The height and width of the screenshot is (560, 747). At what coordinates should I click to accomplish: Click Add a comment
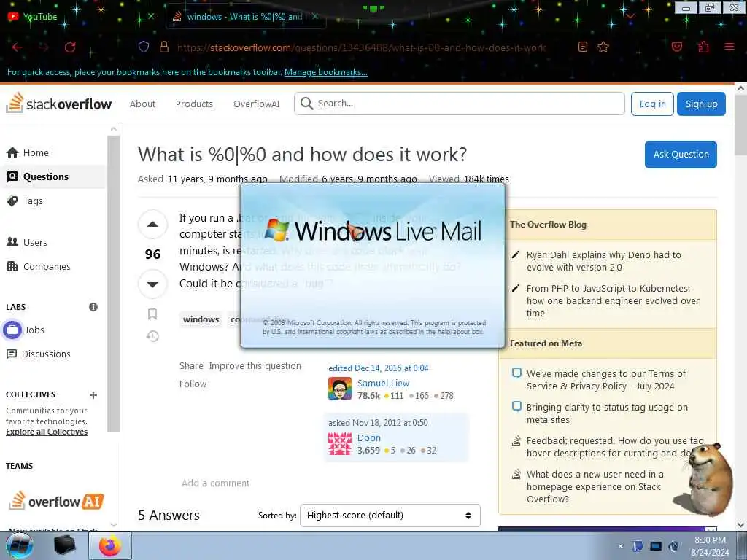click(215, 483)
